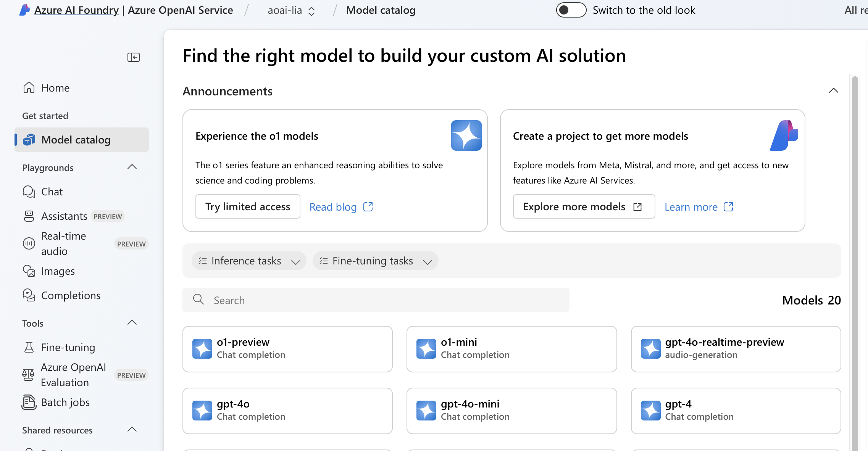This screenshot has width=868, height=451.
Task: Toggle Switch to the old look
Action: pyautogui.click(x=571, y=10)
